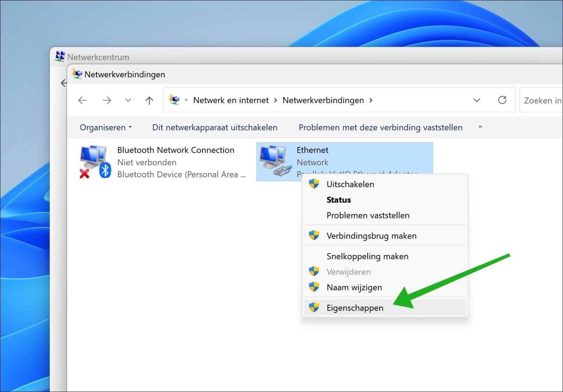This screenshot has width=563, height=392.
Task: Click the forward navigation arrow
Action: click(x=107, y=100)
